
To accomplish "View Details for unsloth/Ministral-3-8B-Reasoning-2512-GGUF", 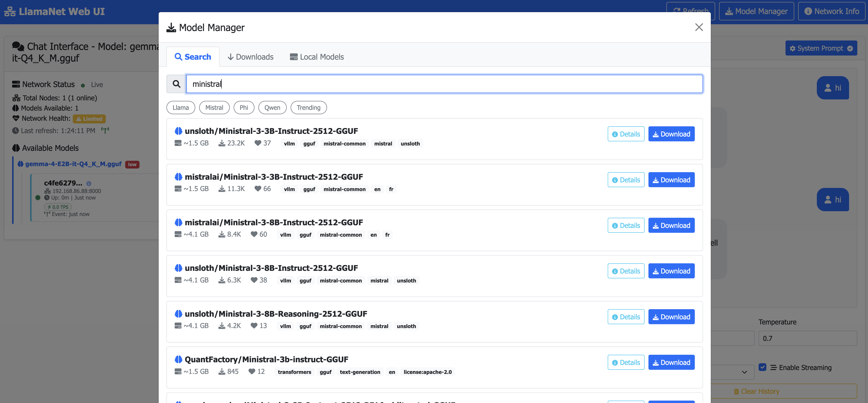I will tap(626, 317).
